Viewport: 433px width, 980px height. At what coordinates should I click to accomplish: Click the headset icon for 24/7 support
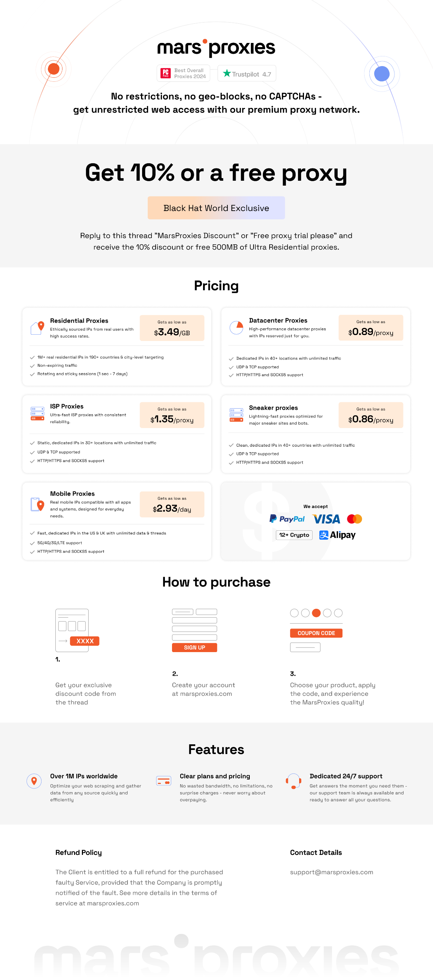(294, 781)
